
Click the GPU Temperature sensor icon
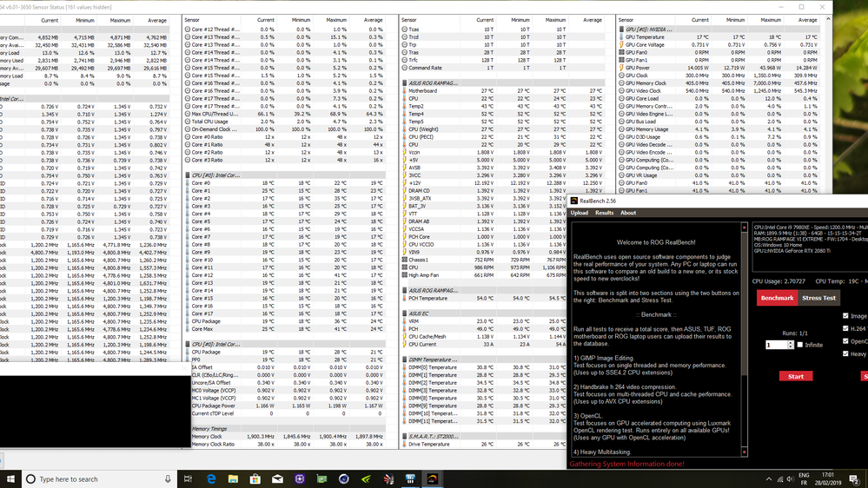[x=621, y=37]
